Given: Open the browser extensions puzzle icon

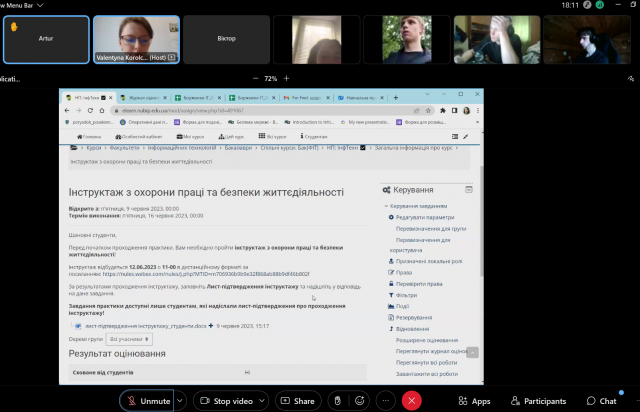Looking at the screenshot, I should point(443,111).
